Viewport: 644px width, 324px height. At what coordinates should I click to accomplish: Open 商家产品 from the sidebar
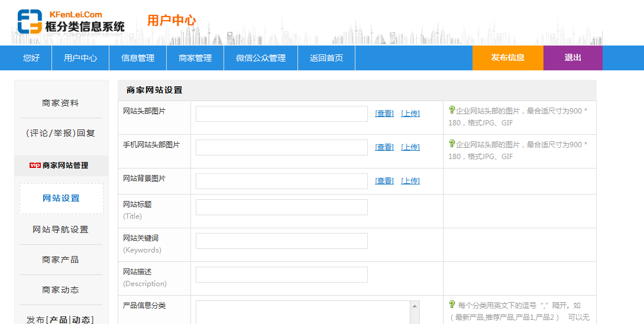point(60,260)
